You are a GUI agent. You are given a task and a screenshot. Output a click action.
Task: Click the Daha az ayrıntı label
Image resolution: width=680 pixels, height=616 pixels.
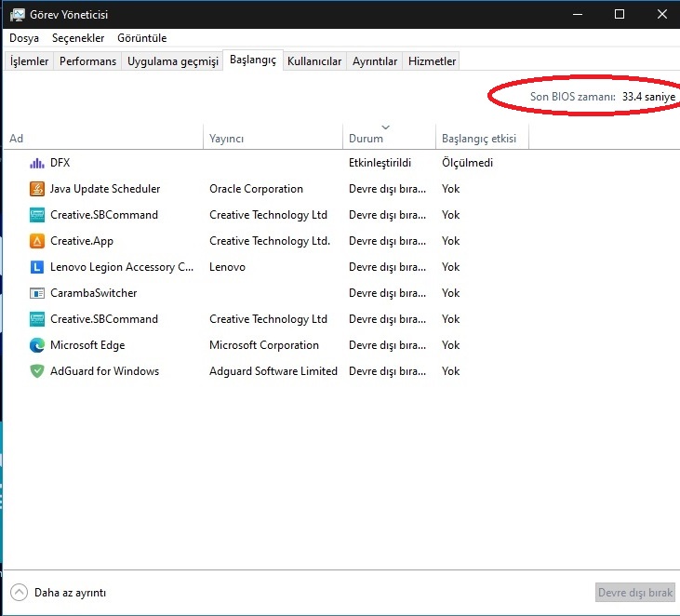click(71, 593)
